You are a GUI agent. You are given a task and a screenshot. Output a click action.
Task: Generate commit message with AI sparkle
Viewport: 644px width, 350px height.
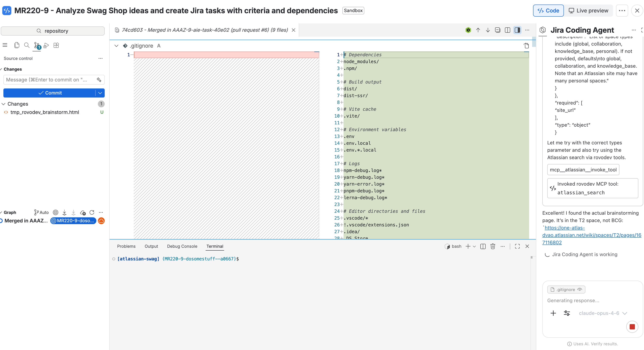click(99, 80)
